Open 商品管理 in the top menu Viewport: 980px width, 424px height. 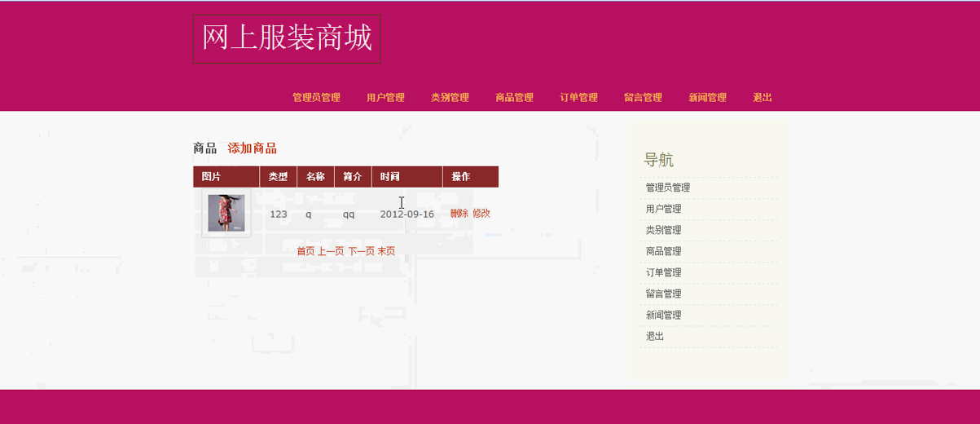point(514,98)
